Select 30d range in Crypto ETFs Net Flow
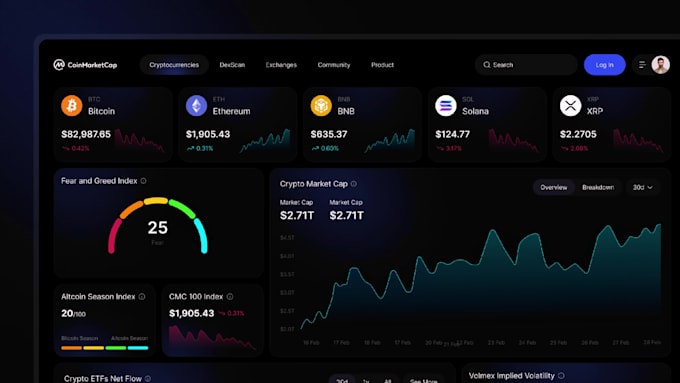The width and height of the screenshot is (680, 383). tap(342, 380)
